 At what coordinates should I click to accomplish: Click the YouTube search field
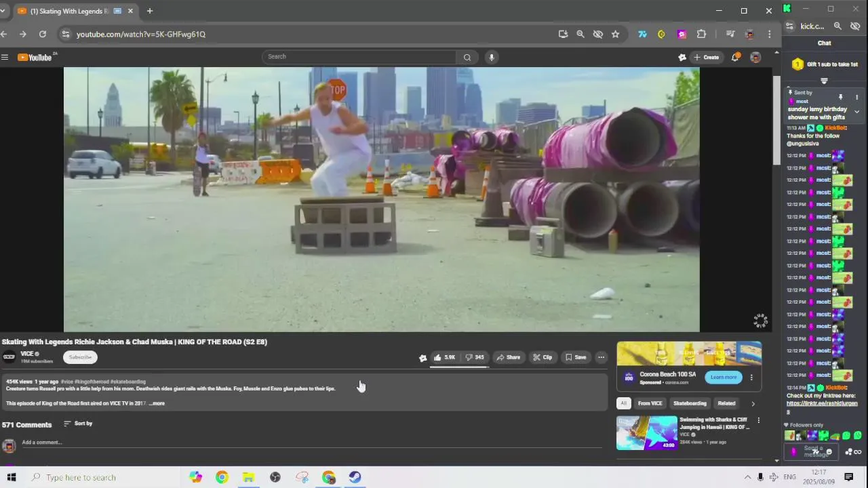(359, 57)
